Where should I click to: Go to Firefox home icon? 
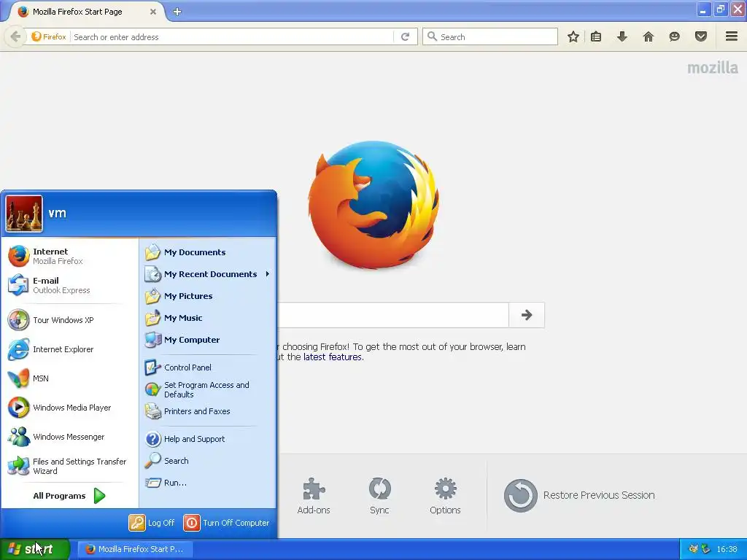(x=649, y=36)
